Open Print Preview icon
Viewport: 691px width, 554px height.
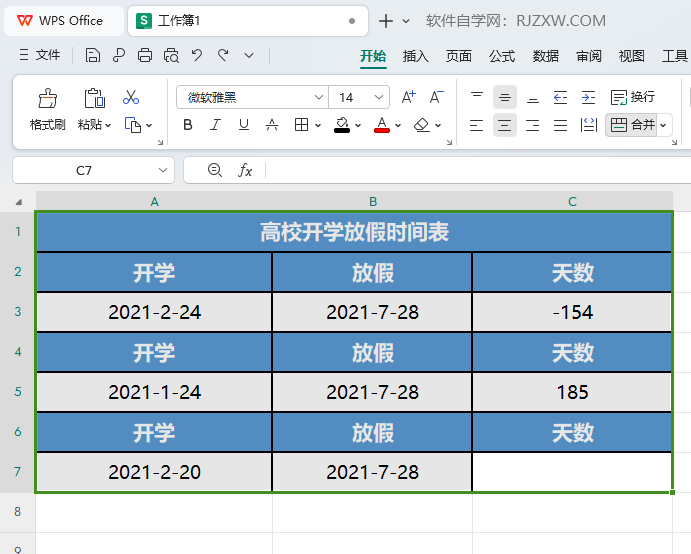point(171,56)
